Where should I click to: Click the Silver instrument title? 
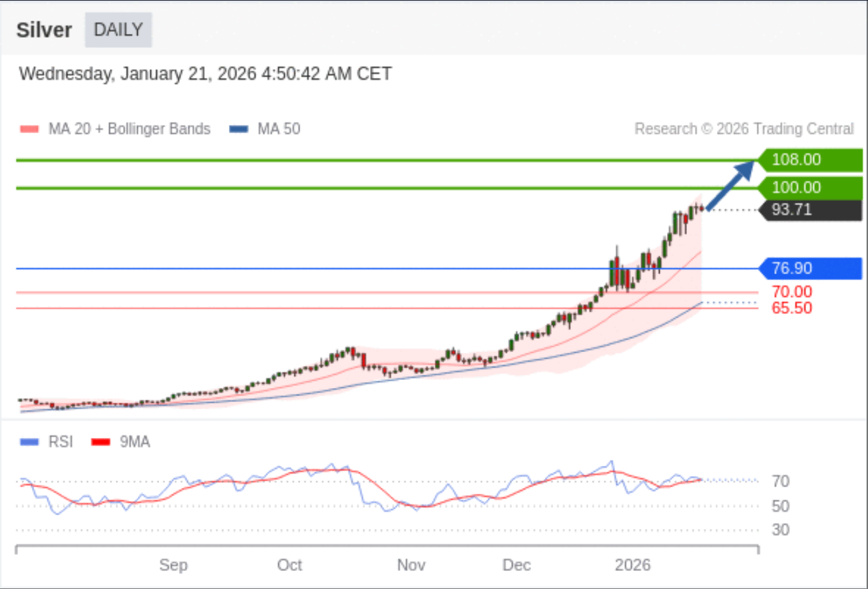44,31
